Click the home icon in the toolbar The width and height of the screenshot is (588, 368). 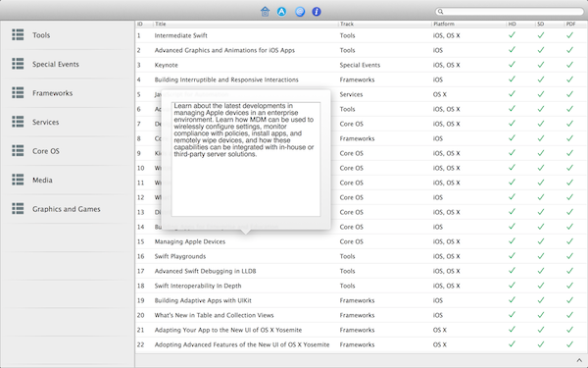click(266, 12)
